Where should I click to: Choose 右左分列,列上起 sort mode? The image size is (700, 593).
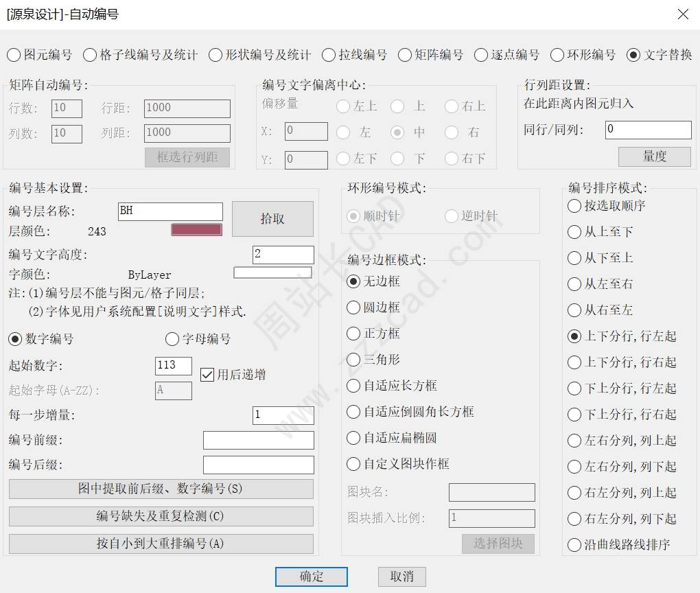622,493
